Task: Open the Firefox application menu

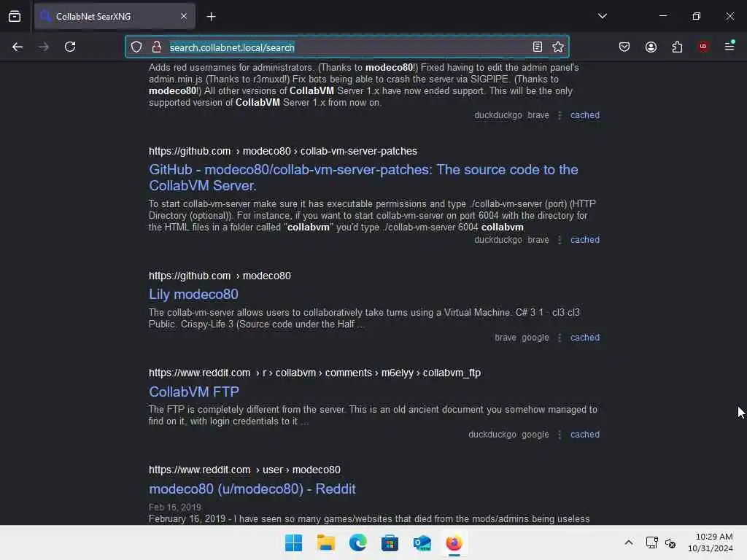Action: click(x=729, y=46)
